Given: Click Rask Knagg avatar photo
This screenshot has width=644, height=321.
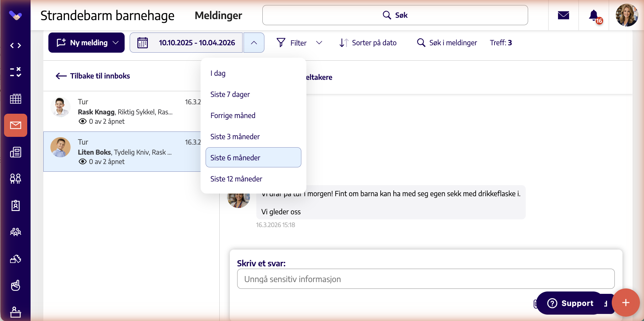Looking at the screenshot, I should click(60, 107).
